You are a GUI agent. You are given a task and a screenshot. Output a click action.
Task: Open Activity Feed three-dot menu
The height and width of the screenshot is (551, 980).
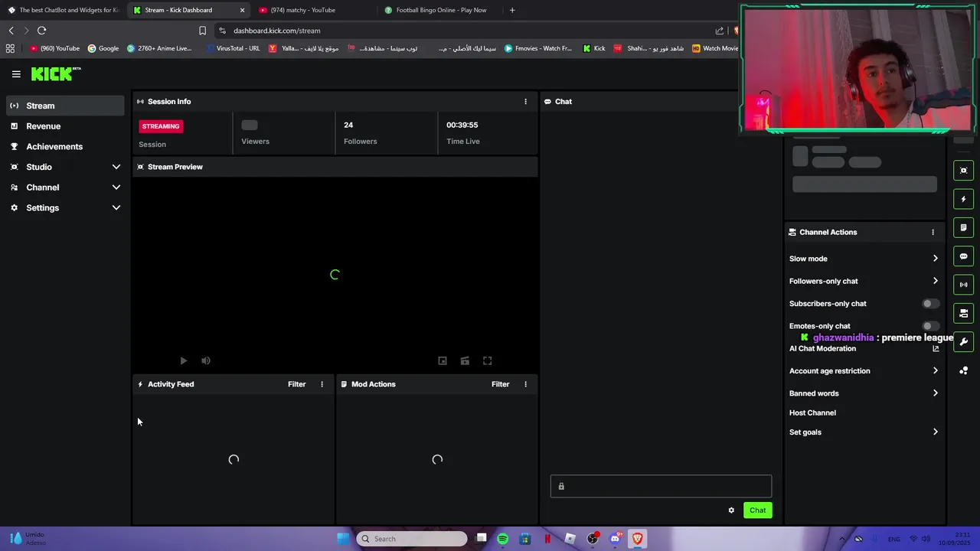tap(322, 384)
